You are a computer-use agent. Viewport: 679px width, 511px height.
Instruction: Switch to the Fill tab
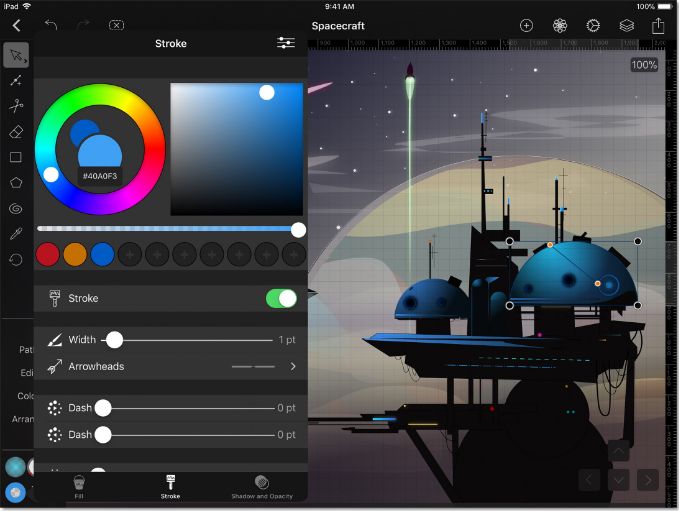[x=79, y=486]
